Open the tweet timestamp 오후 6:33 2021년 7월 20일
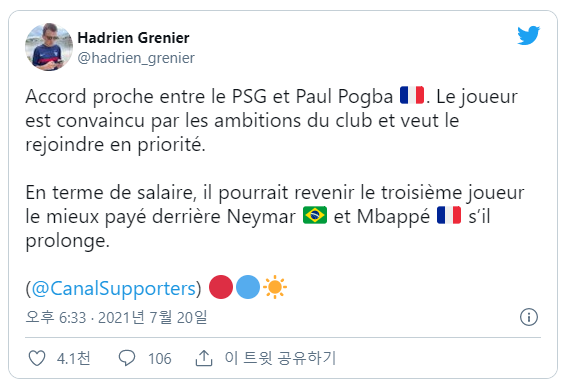This screenshot has width=567, height=387. click(x=116, y=317)
